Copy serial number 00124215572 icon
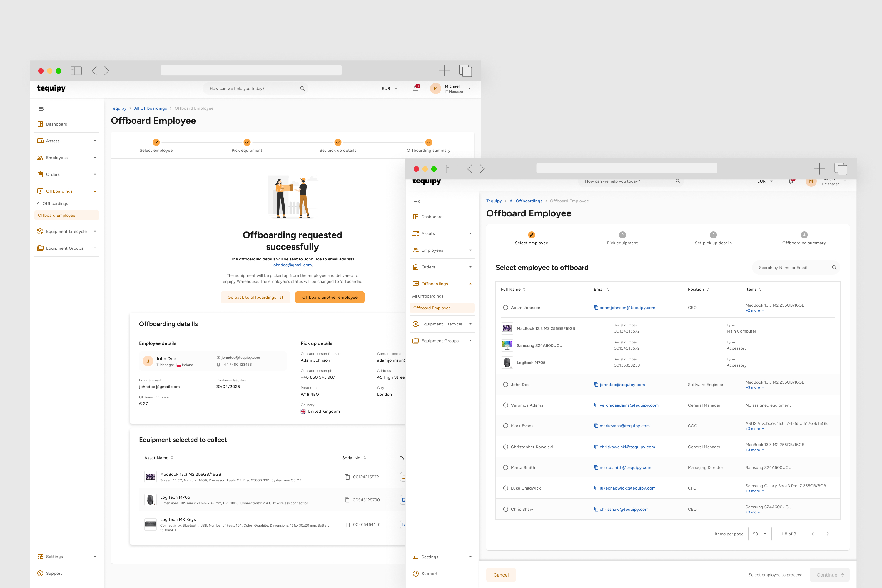Image resolution: width=882 pixels, height=588 pixels. 347,477
